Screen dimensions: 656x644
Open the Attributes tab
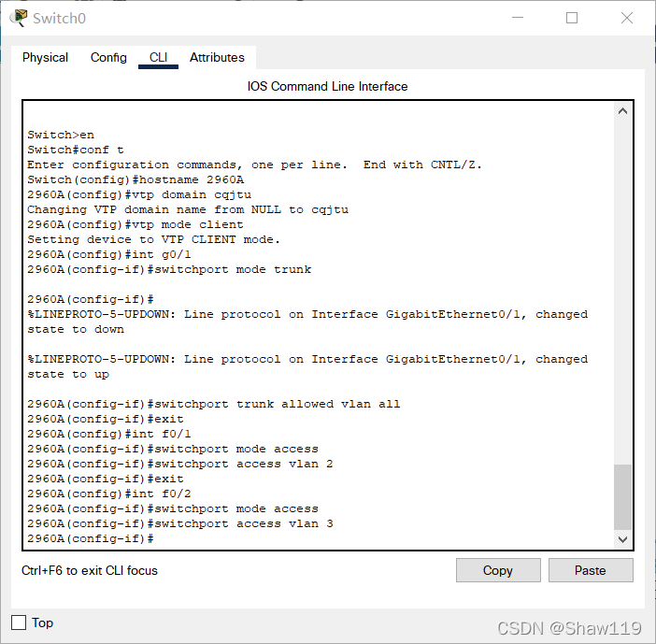(217, 57)
